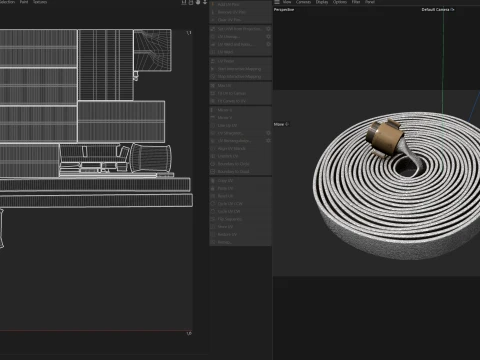Viewport: 480px width, 360px height.
Task: Open the viewport Panel menu
Action: coord(370,2)
